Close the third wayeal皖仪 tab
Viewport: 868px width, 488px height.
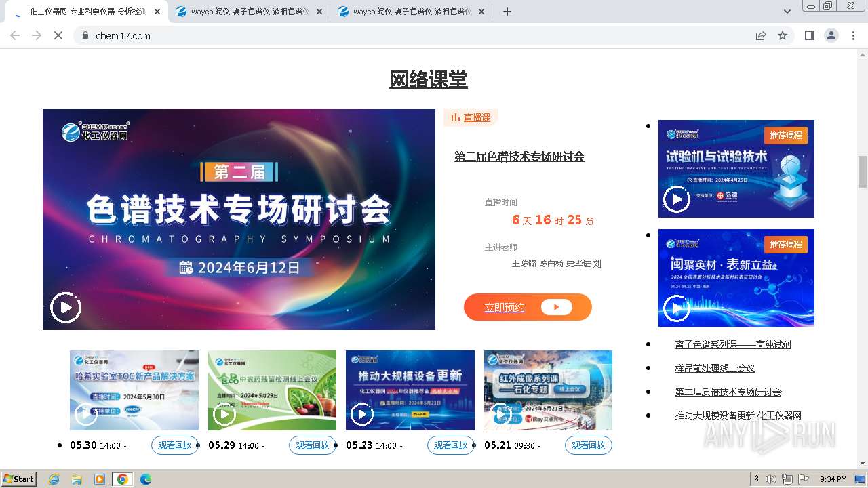pos(481,12)
